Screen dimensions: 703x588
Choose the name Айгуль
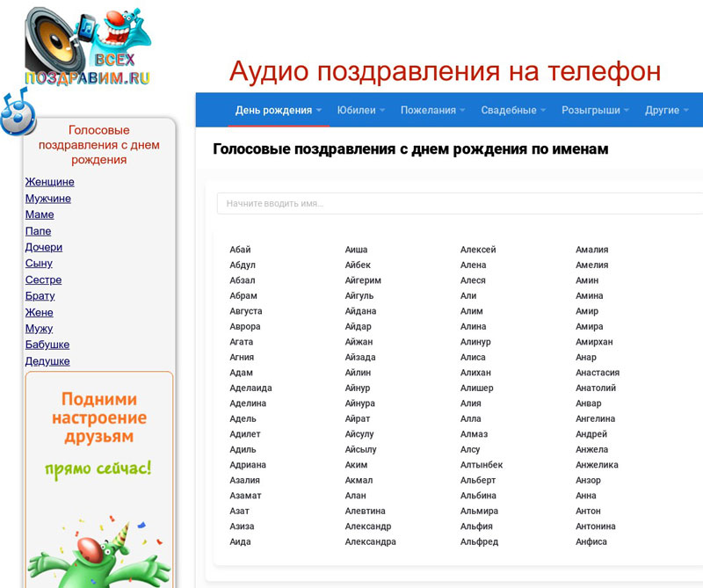coord(359,296)
